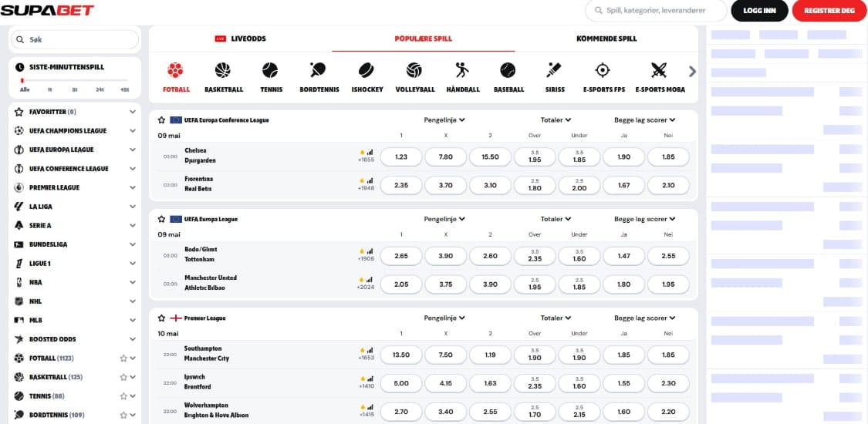Viewport: 868px width, 424px height.
Task: Click the Registrer deg button
Action: click(829, 11)
